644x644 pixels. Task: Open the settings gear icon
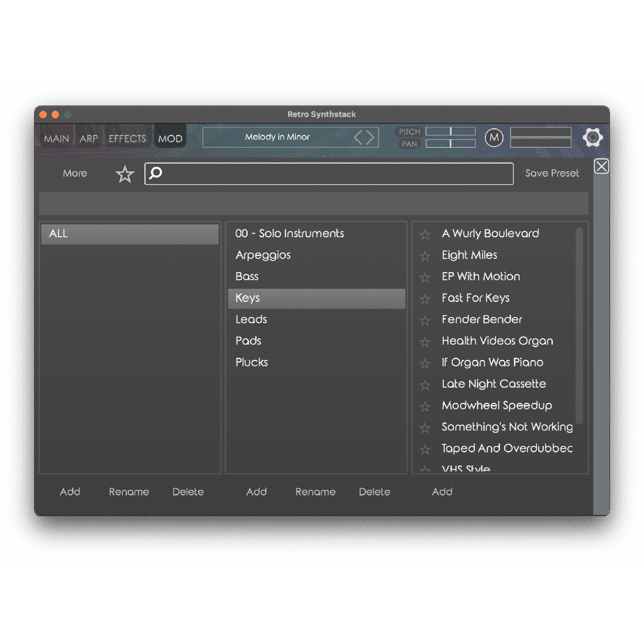click(x=592, y=137)
